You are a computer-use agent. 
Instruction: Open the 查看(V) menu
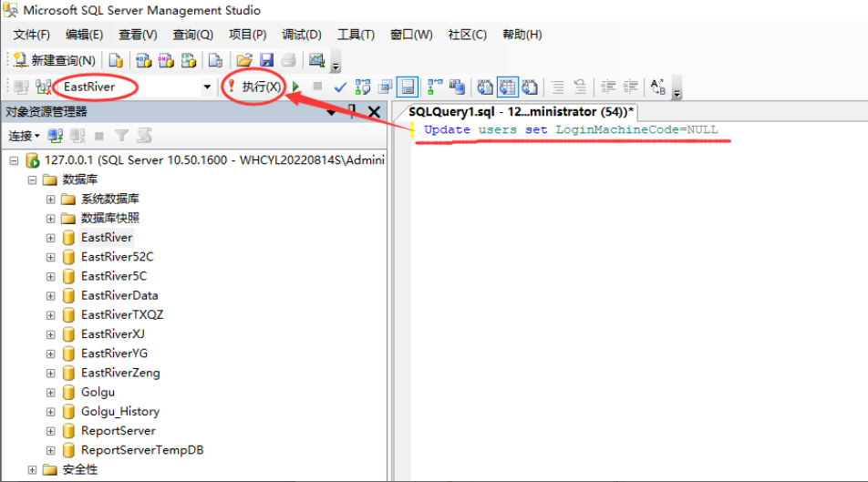tap(138, 35)
